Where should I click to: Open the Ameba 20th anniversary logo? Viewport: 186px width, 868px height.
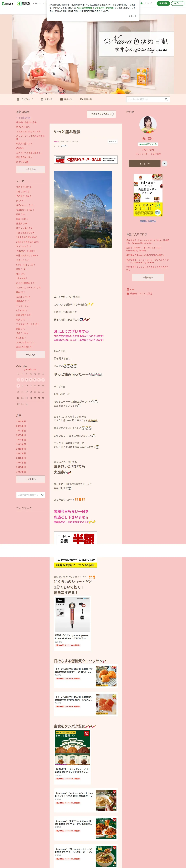point(24,3)
